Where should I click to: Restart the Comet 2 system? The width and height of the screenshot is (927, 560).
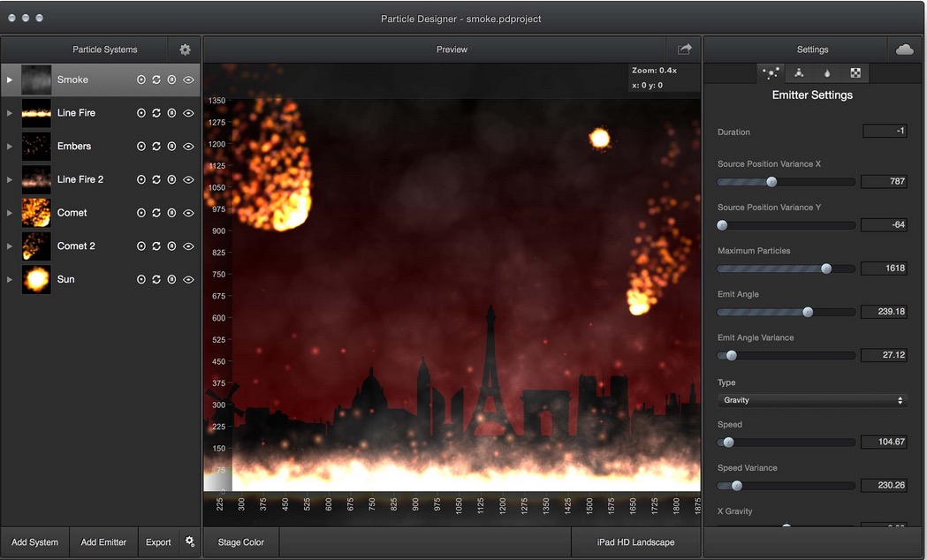click(156, 246)
